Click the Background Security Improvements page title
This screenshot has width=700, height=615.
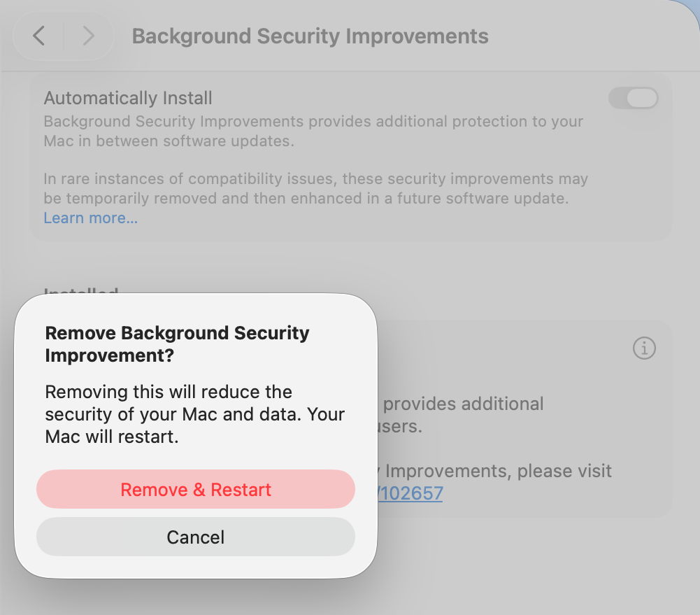point(310,36)
